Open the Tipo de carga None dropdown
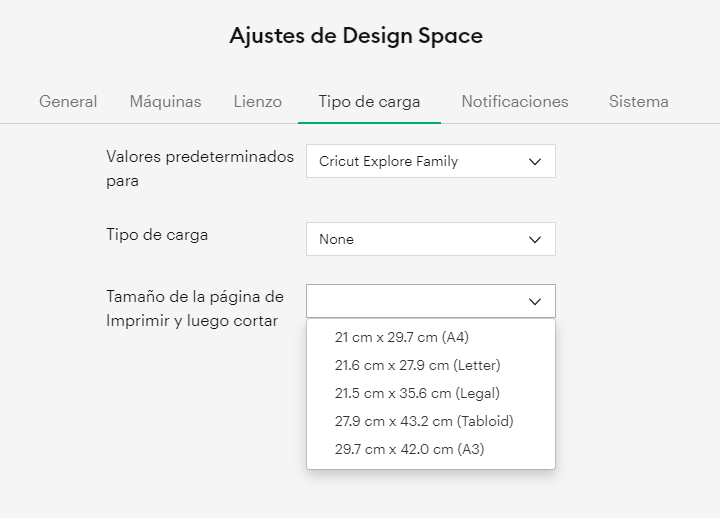This screenshot has height=518, width=720. point(430,239)
